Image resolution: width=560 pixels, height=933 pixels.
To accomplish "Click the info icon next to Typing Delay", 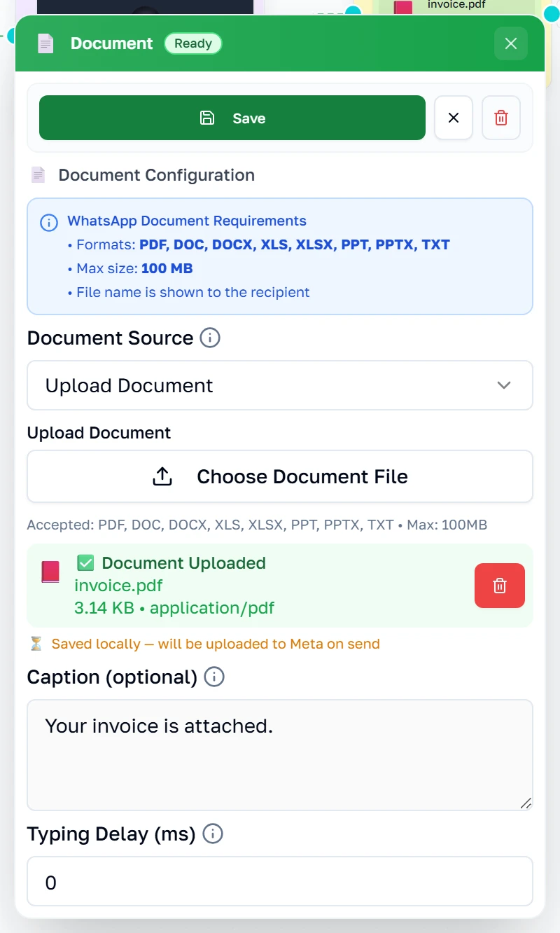I will (213, 834).
